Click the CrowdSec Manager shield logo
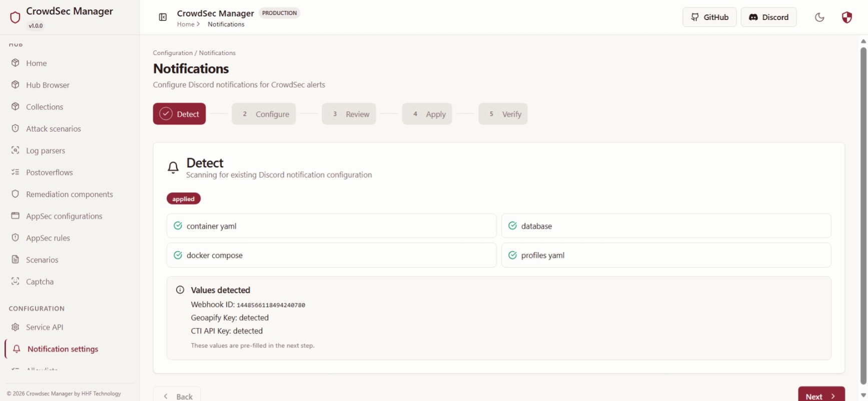Screen dimensions: 868x401 point(15,17)
